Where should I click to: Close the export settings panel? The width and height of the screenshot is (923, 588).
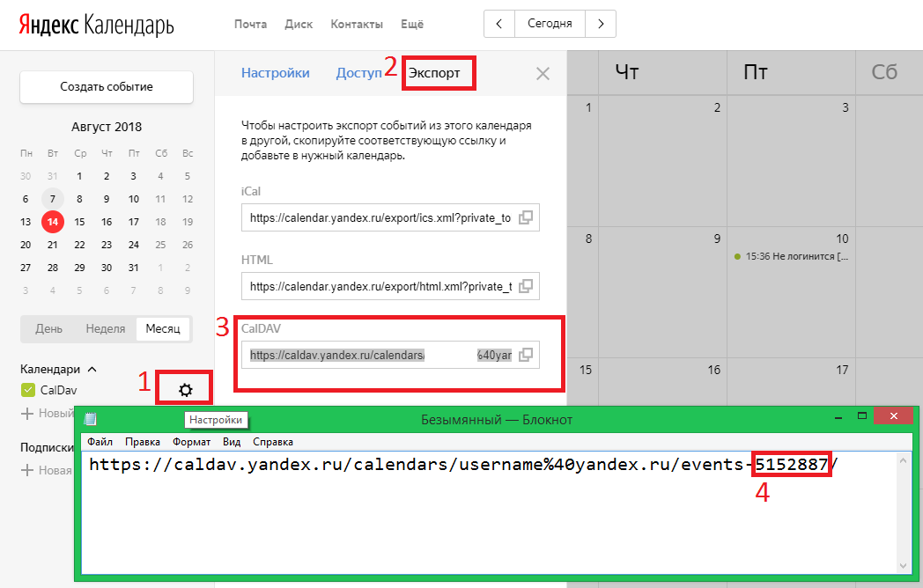pyautogui.click(x=543, y=74)
